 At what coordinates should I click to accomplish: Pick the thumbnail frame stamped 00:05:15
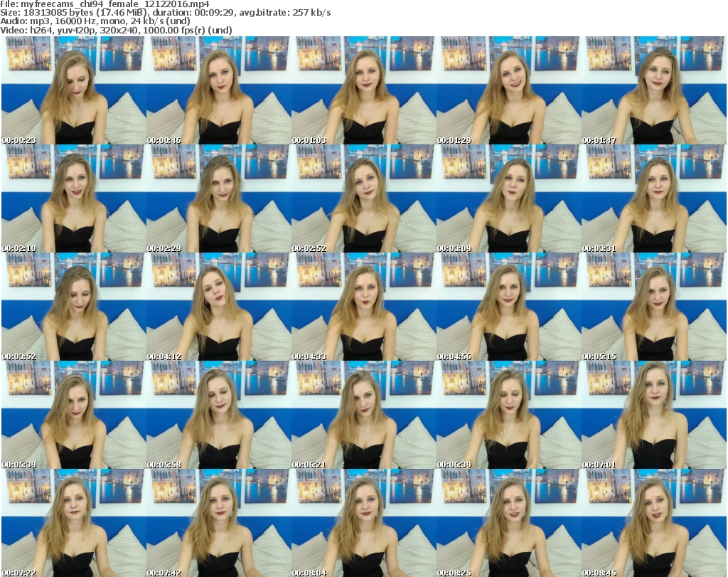point(653,307)
